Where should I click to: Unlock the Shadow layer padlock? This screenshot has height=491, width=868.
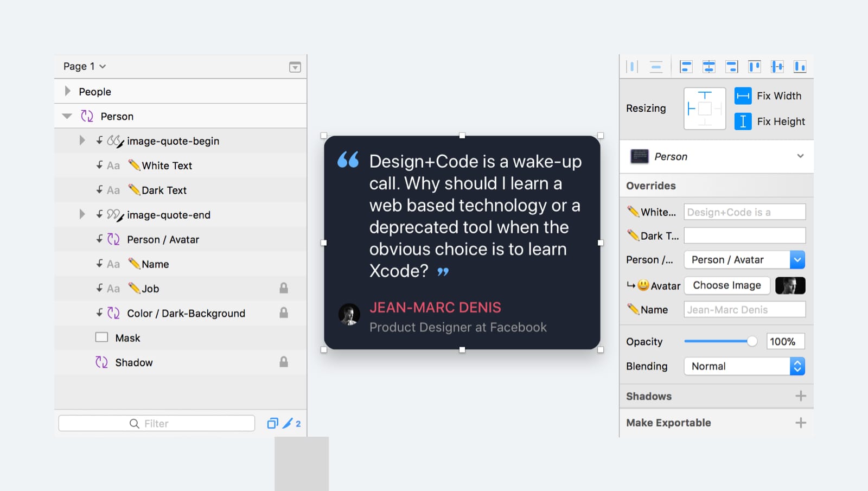(x=284, y=362)
